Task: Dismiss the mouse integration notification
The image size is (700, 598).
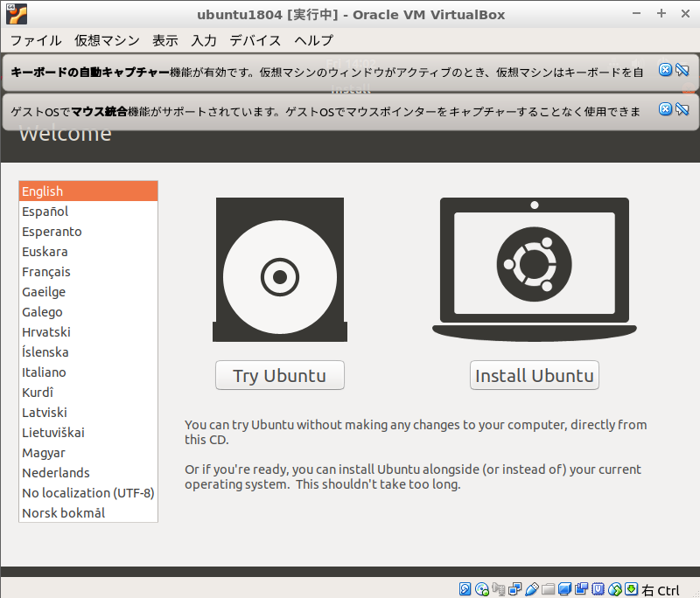Action: click(665, 108)
